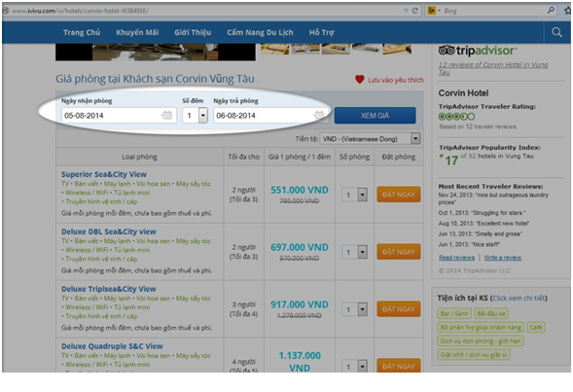Open the Trang Chủ menu
Screen dimensions: 573x392
click(82, 32)
